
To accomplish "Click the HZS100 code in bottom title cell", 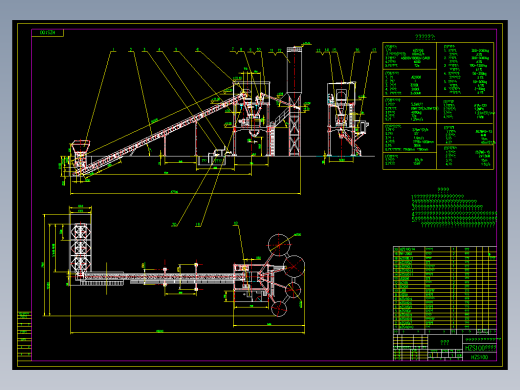I will pyautogui.click(x=479, y=357).
